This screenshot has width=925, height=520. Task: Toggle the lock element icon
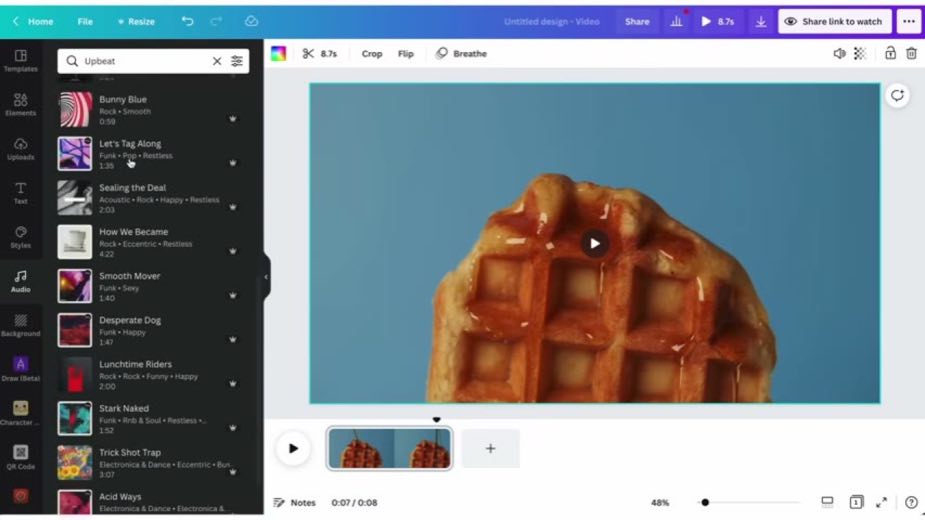[x=890, y=54]
